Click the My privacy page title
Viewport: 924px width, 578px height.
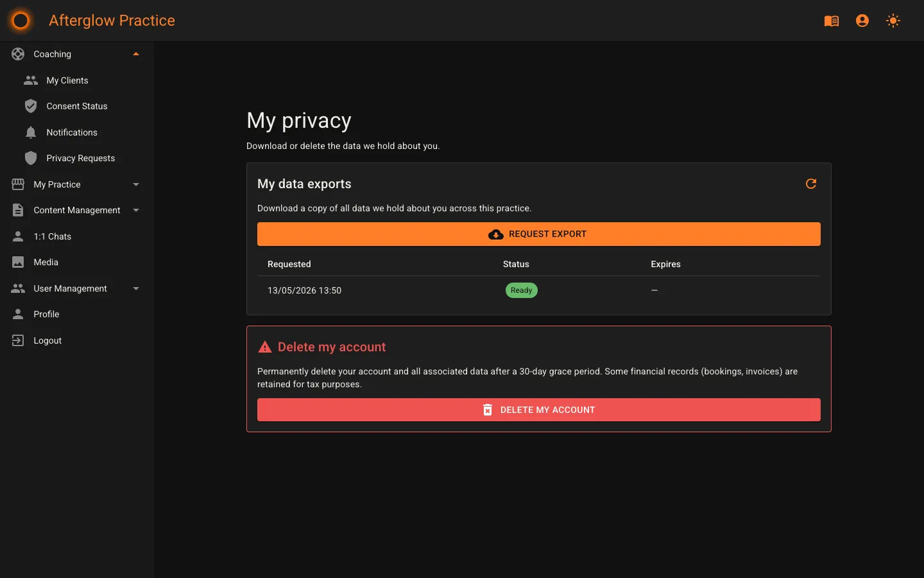299,121
